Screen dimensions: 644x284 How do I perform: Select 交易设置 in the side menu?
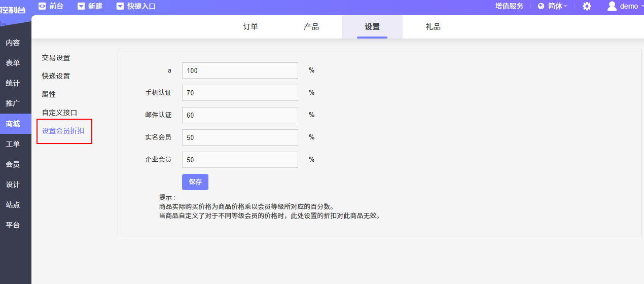(x=56, y=58)
